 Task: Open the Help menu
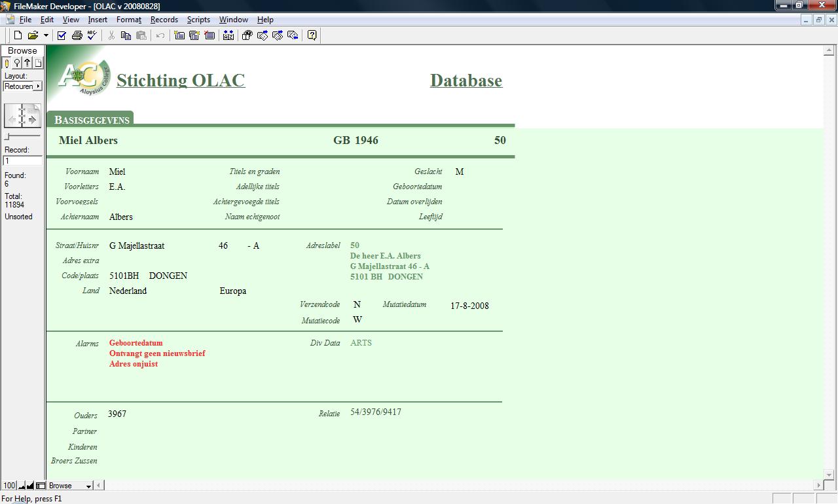[265, 20]
